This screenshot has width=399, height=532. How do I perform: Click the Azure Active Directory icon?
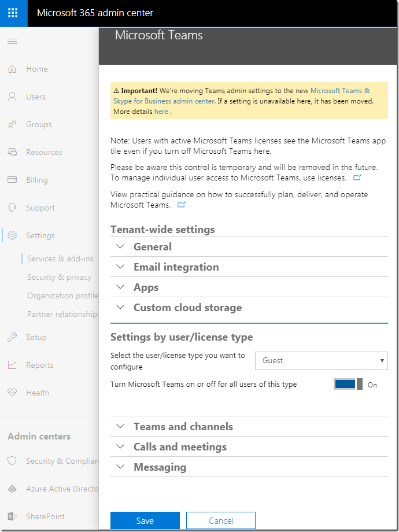pos(12,489)
